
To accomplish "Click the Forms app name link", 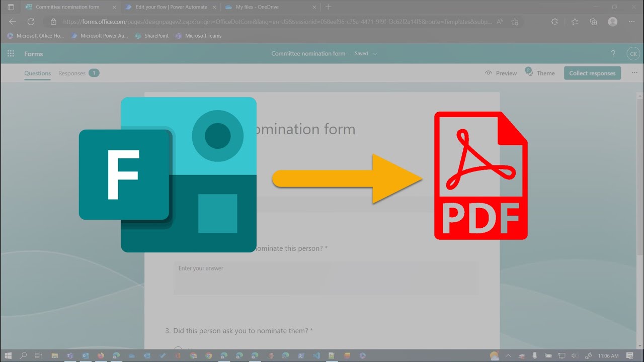I will (34, 54).
